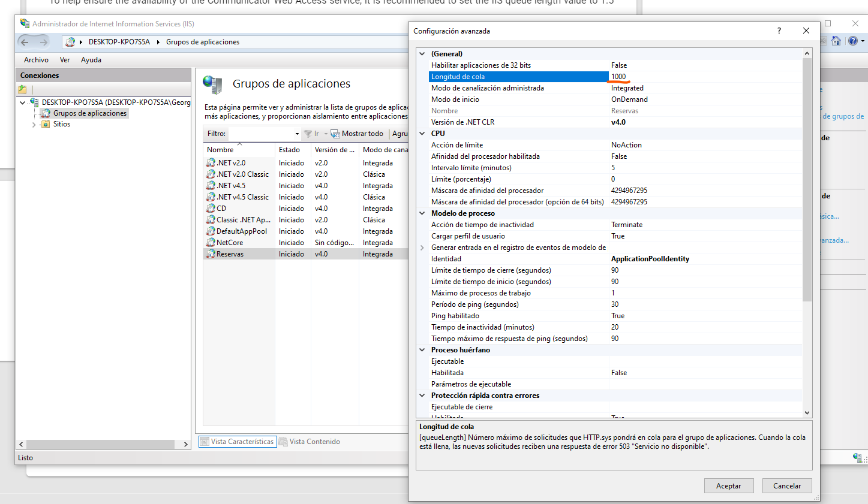The image size is (868, 504).
Task: Select the .NET v2.0 Classic pool icon
Action: pyautogui.click(x=211, y=174)
